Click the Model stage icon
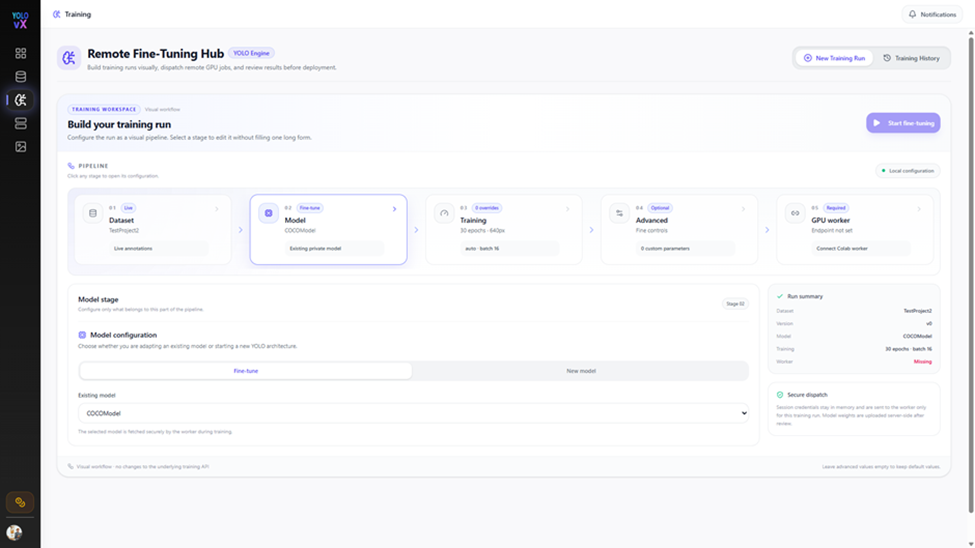This screenshot has height=548, width=975. click(x=269, y=213)
